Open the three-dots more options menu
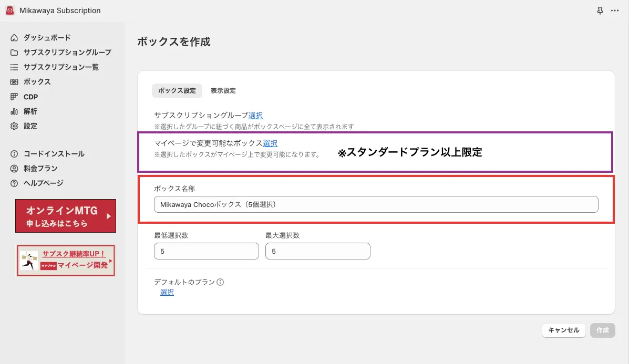The height and width of the screenshot is (364, 629). point(615,11)
